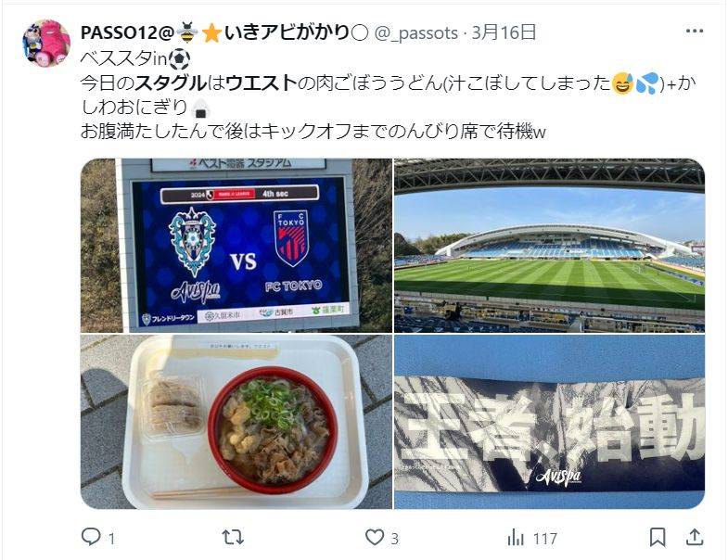Click the 117 view count
Image resolution: width=728 pixels, height=560 pixels.
coord(544,539)
